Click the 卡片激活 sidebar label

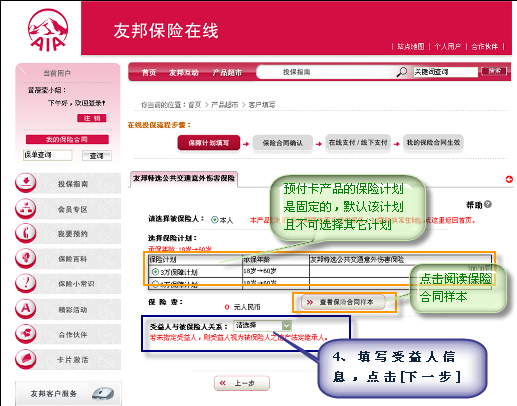click(73, 360)
